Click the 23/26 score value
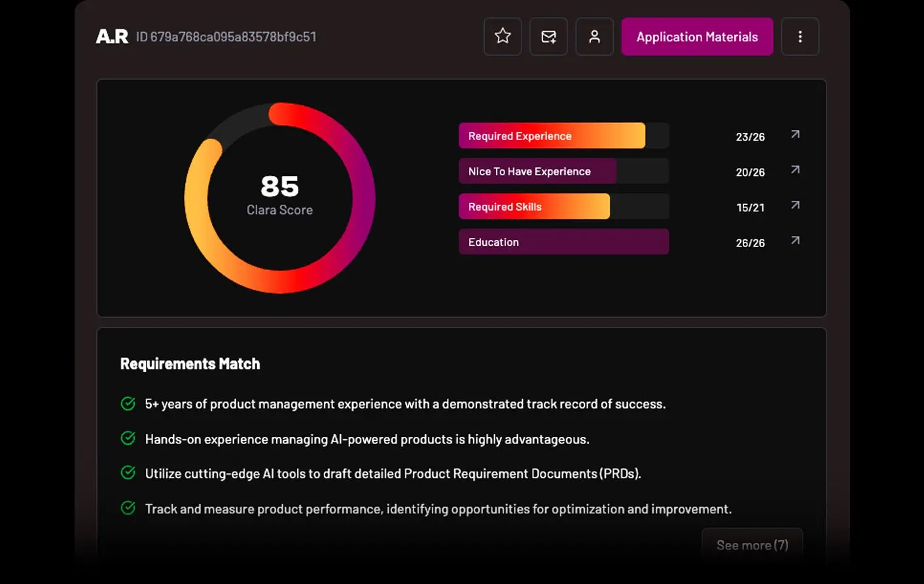The width and height of the screenshot is (924, 584). (750, 137)
